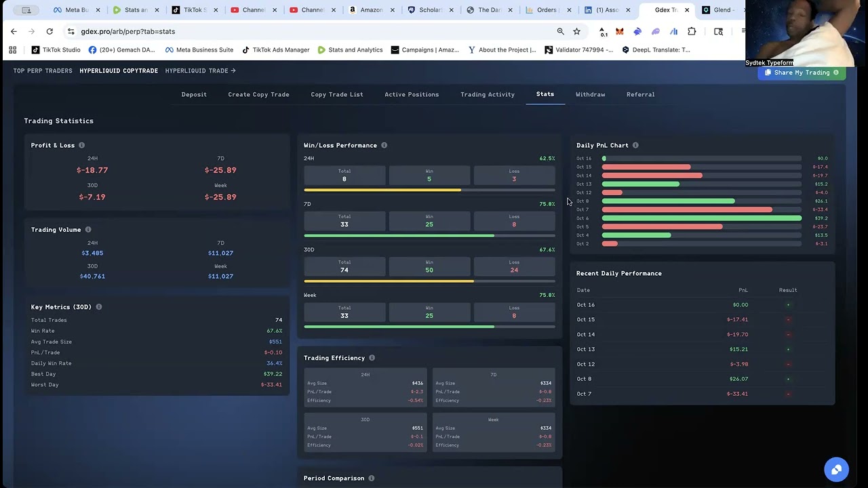
Task: Click the Key Metrics (30D) info icon
Action: tap(99, 307)
